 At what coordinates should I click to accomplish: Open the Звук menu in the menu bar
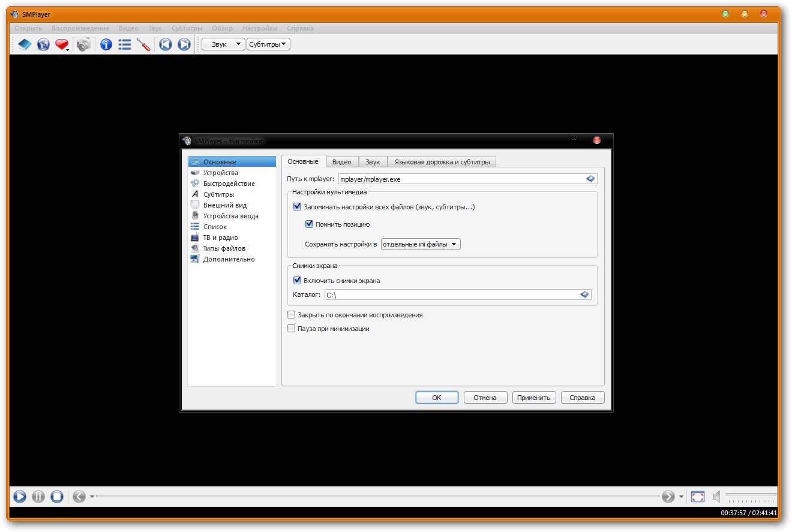tap(155, 28)
